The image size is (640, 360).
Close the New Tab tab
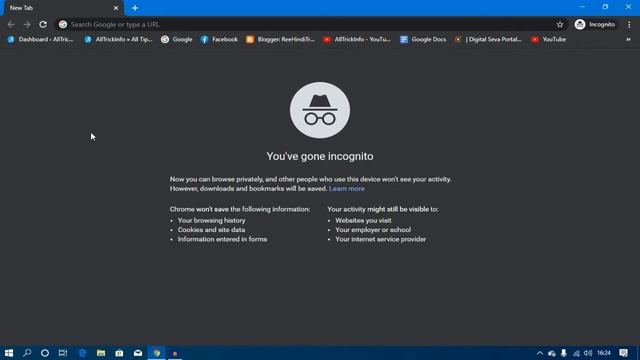tap(116, 8)
